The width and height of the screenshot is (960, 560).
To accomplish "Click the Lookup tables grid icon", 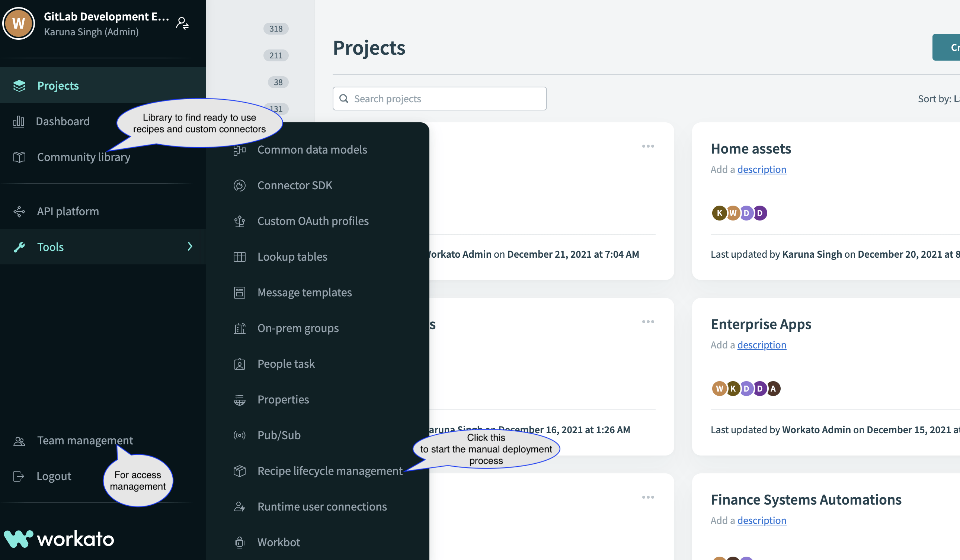I will click(x=239, y=257).
